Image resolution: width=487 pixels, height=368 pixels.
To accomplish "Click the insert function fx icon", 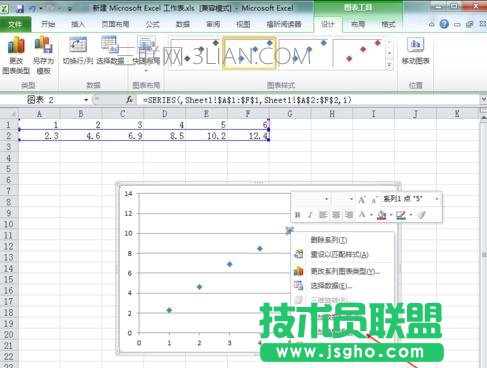I will pos(130,100).
